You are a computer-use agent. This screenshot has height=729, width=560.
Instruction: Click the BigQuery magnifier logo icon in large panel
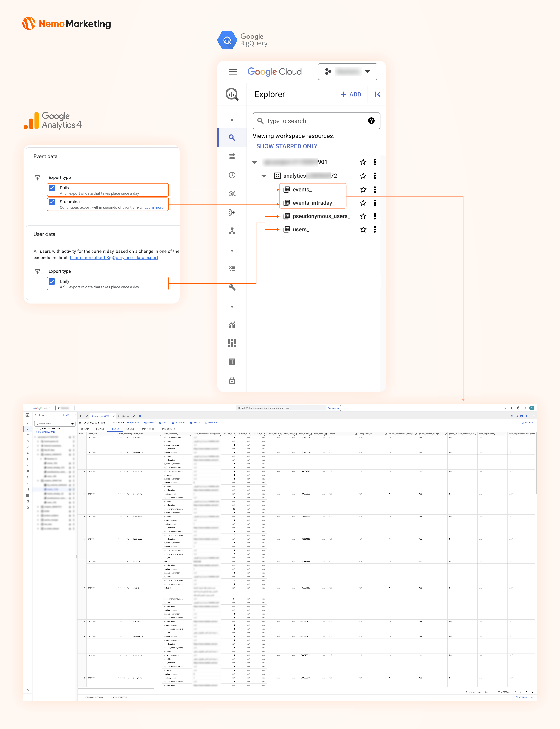click(232, 94)
